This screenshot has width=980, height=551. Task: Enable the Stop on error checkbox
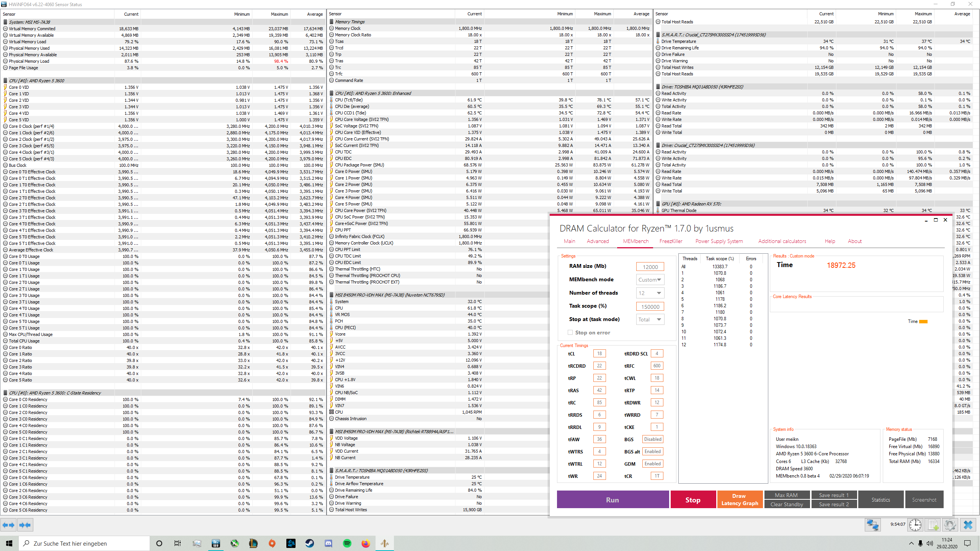pos(570,332)
